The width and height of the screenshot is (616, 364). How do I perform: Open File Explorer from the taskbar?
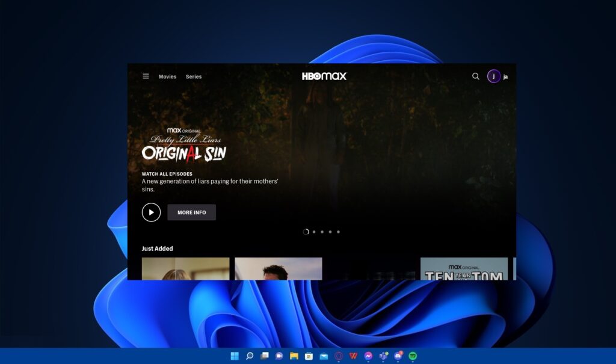(294, 356)
